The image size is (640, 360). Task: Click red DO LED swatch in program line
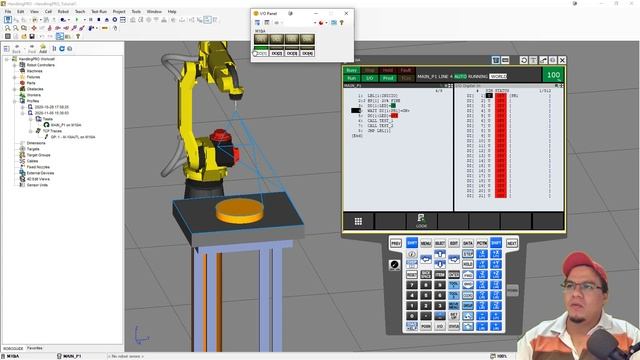click(394, 116)
